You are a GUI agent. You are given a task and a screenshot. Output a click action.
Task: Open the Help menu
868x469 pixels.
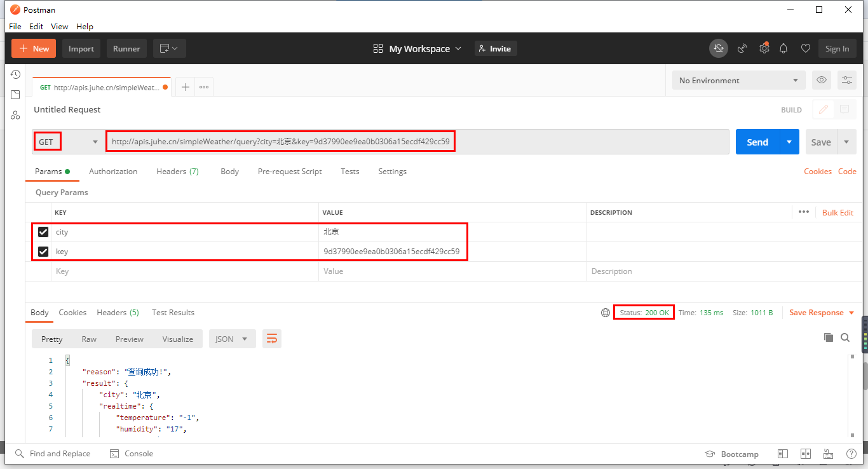85,26
